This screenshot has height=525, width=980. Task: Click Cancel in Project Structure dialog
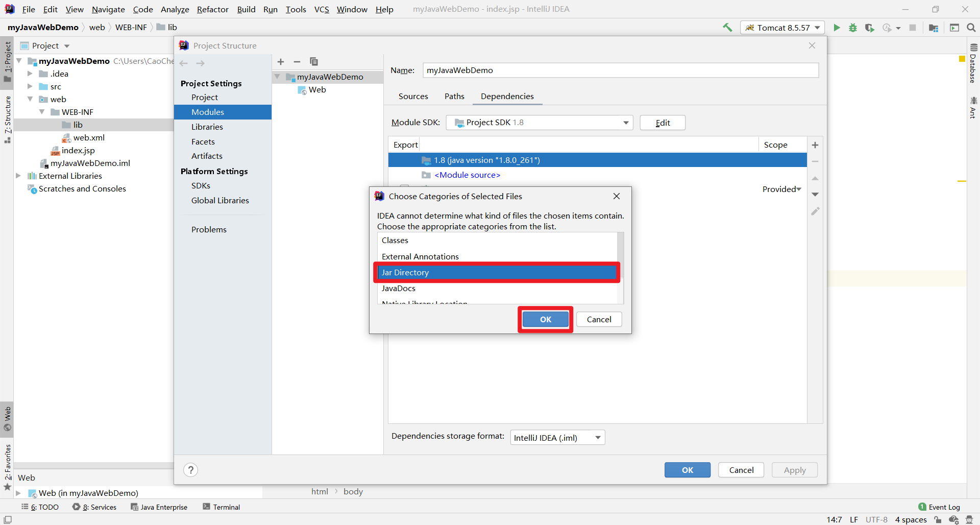(741, 470)
